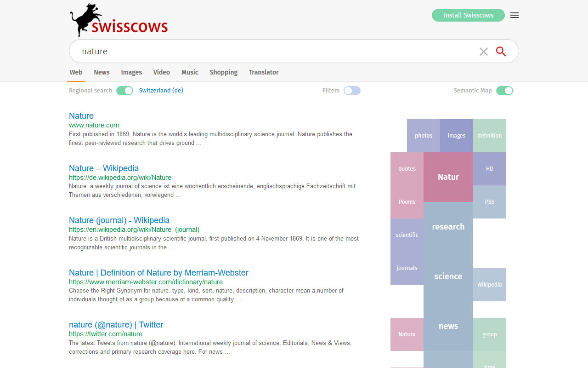Enable the Filters switch
The height and width of the screenshot is (368, 588).
click(352, 91)
